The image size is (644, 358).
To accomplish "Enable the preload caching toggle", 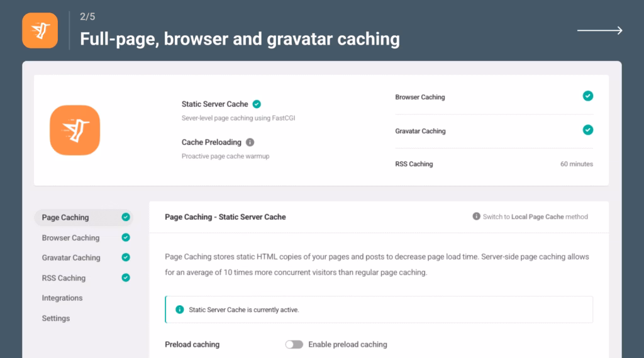I will [294, 344].
